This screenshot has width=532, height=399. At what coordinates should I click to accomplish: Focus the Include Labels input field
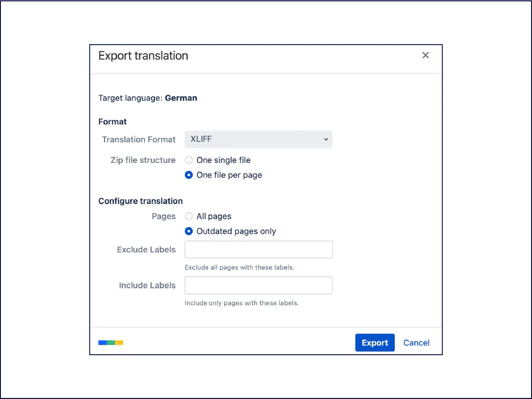point(258,286)
